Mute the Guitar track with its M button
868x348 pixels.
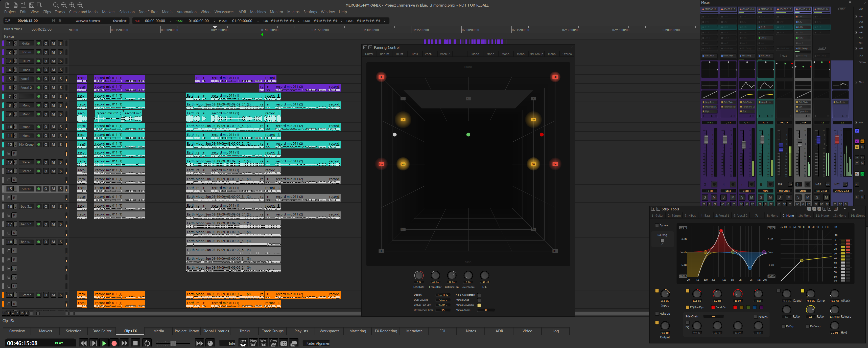coord(53,43)
